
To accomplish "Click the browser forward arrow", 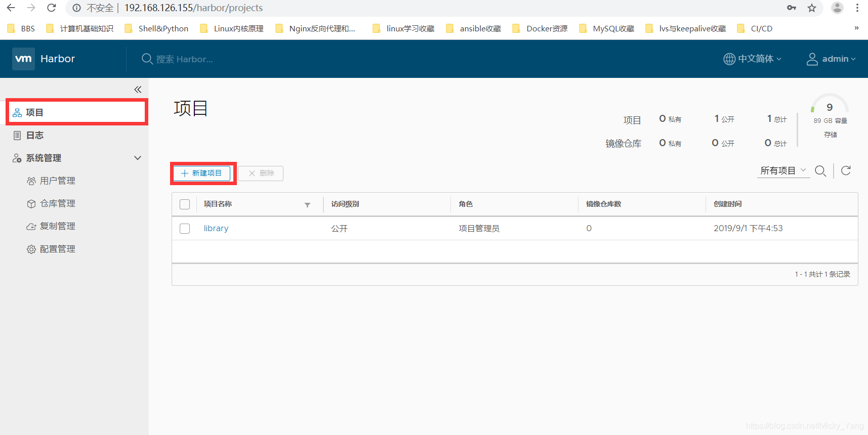I will click(x=31, y=8).
